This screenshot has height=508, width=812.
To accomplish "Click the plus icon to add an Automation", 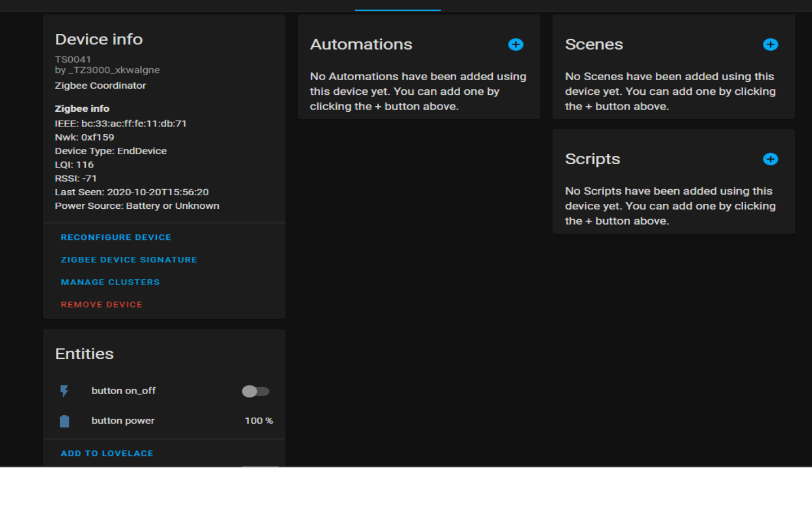I will (515, 45).
